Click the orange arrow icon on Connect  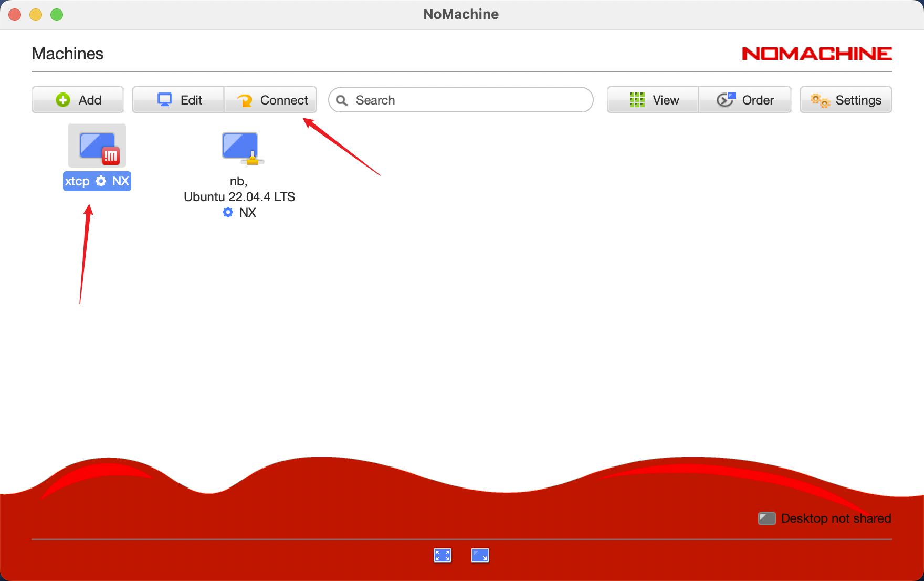[245, 100]
